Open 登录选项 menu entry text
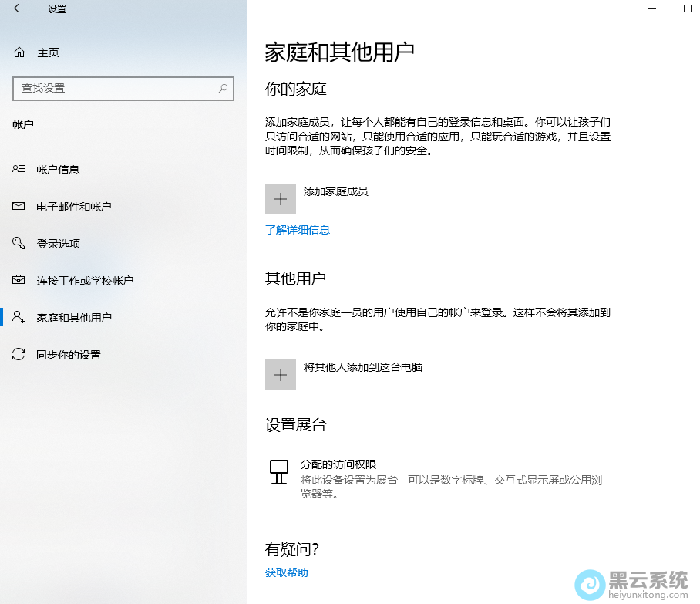The width and height of the screenshot is (700, 604). pos(59,244)
